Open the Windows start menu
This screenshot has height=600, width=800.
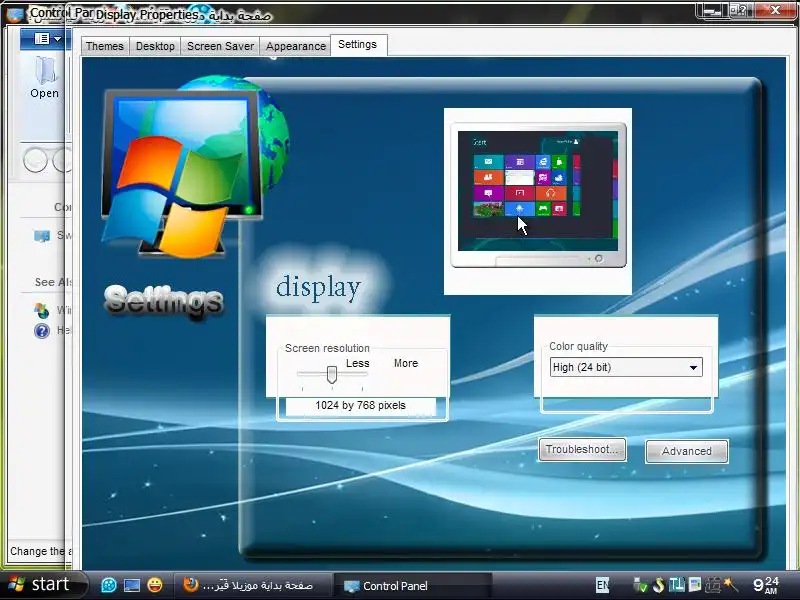click(42, 585)
